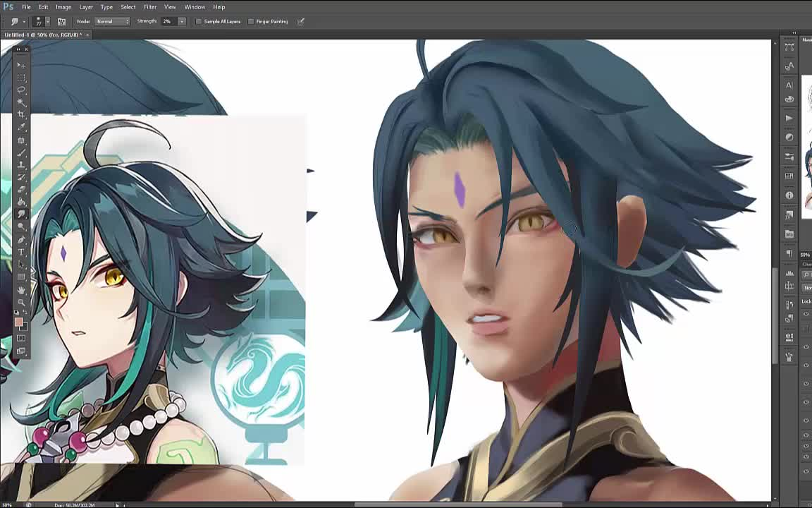Select the Dodge tool
Image resolution: width=812 pixels, height=508 pixels.
pyautogui.click(x=21, y=227)
